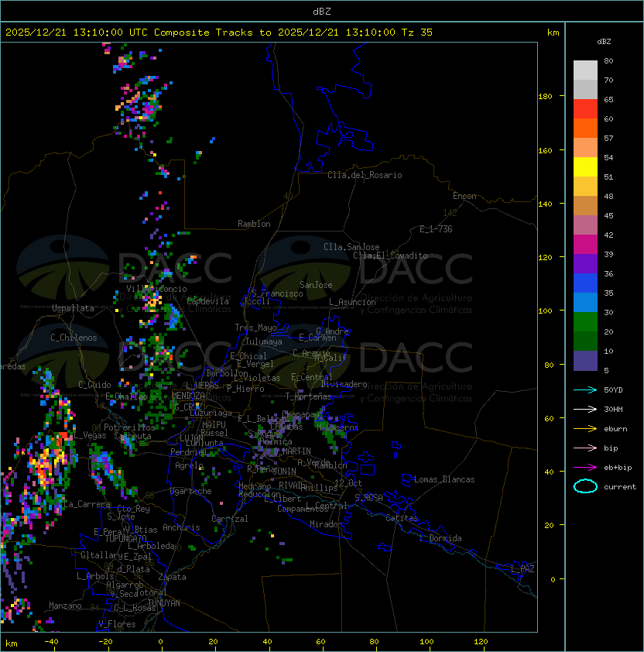
Task: Click the 'Clla.del_Rosario' map label
Action: pos(365,175)
